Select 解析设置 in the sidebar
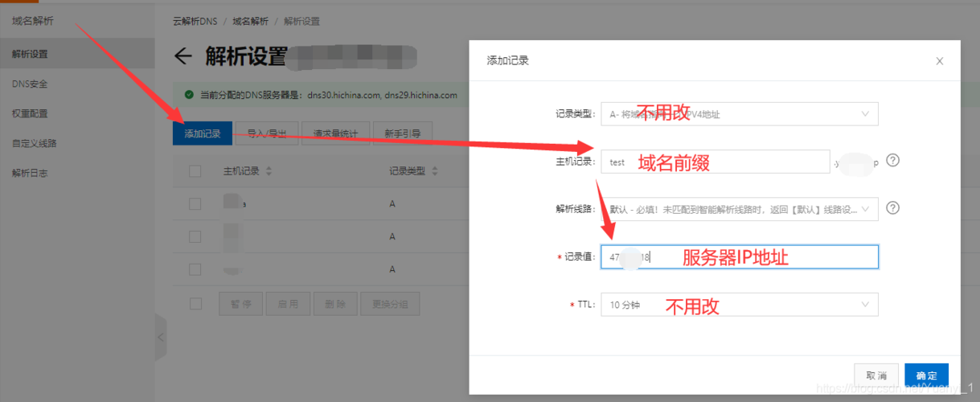Viewport: 980px width, 402px height. click(x=77, y=54)
